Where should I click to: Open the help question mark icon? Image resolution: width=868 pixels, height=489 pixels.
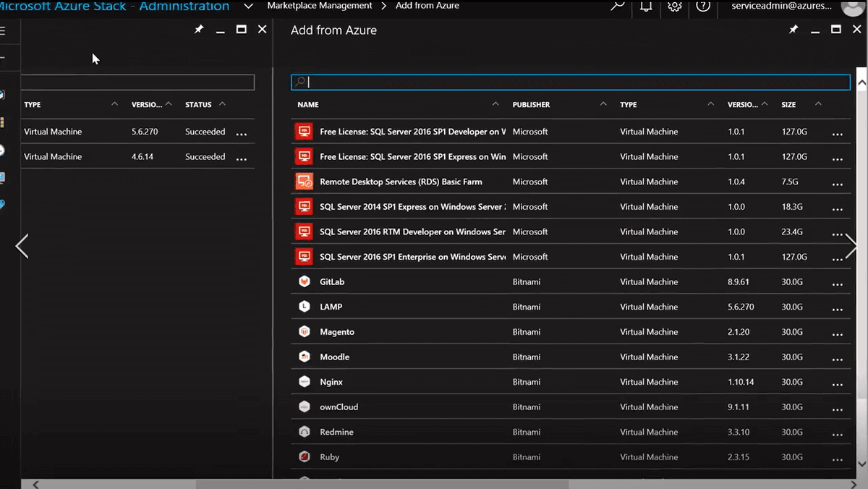703,6
